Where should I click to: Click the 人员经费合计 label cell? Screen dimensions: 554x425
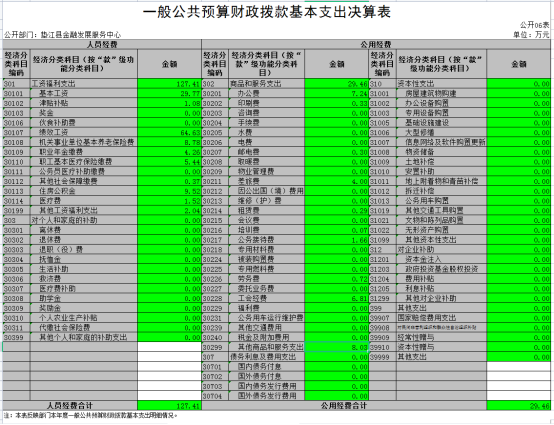(70, 406)
